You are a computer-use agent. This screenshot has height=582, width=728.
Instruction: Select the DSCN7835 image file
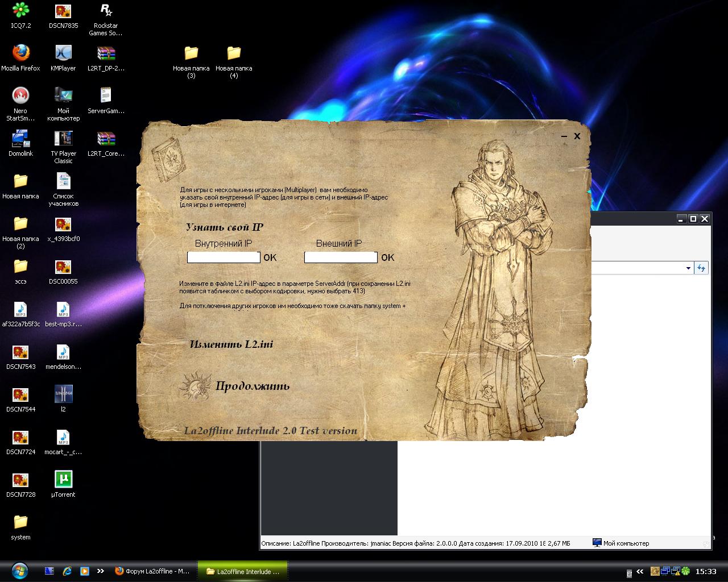[x=63, y=15]
